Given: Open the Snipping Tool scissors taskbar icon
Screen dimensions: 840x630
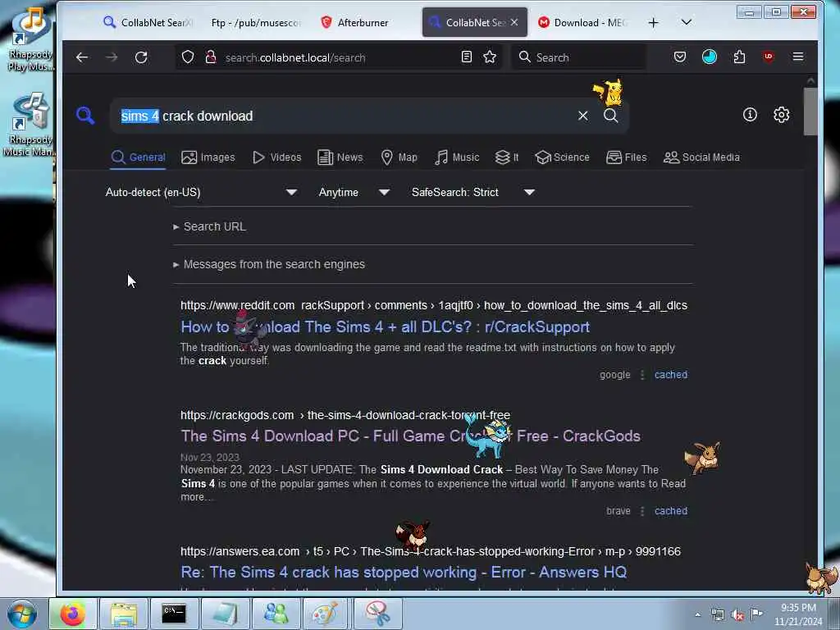Looking at the screenshot, I should [x=377, y=614].
